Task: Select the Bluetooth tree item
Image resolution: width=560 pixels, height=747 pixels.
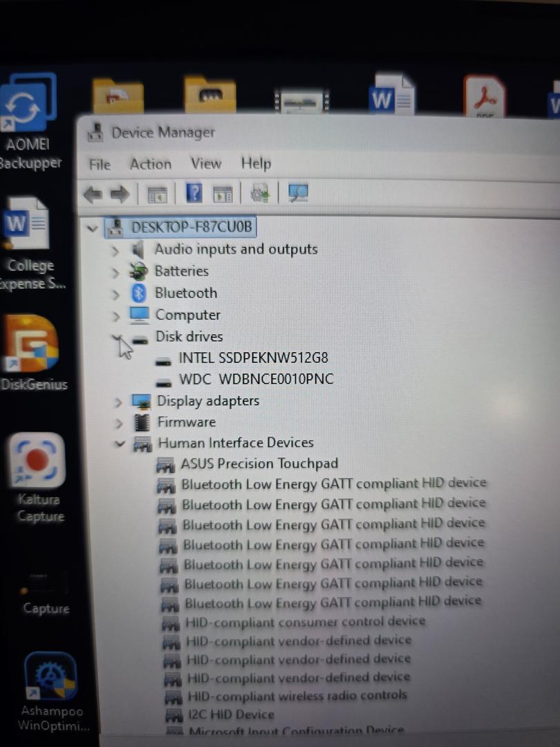Action: click(x=186, y=293)
